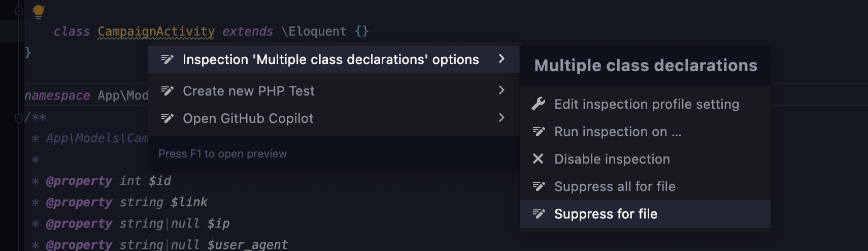Click the 'Press F1 to open preview' hint
868x251 pixels.
(222, 153)
